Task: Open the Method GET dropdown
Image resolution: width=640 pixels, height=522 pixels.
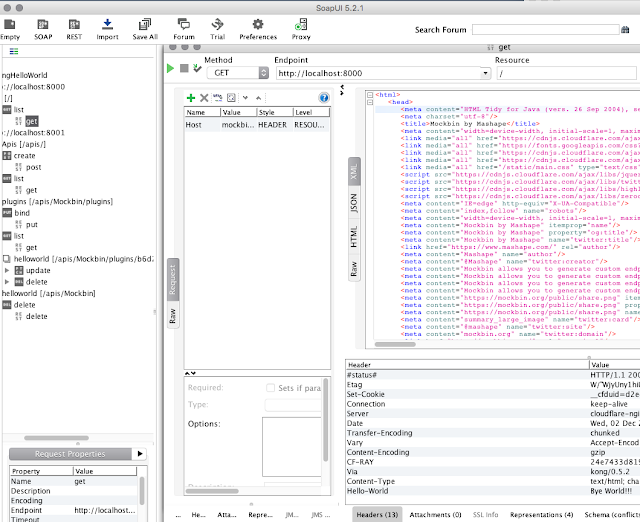Action: [x=237, y=73]
